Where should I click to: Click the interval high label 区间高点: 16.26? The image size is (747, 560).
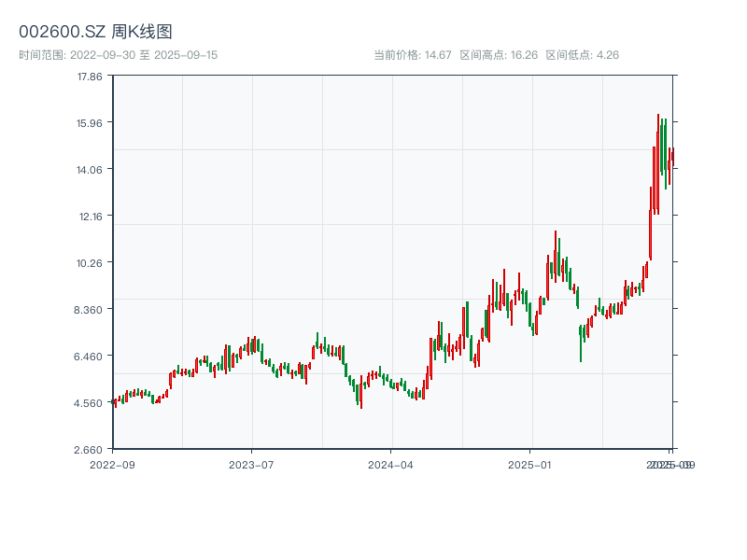click(x=499, y=55)
